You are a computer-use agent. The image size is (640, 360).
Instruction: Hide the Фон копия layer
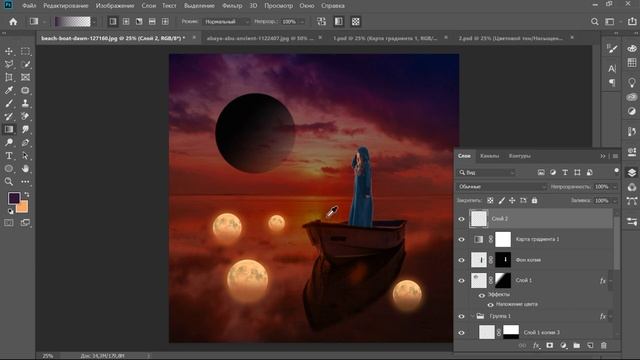(461, 260)
